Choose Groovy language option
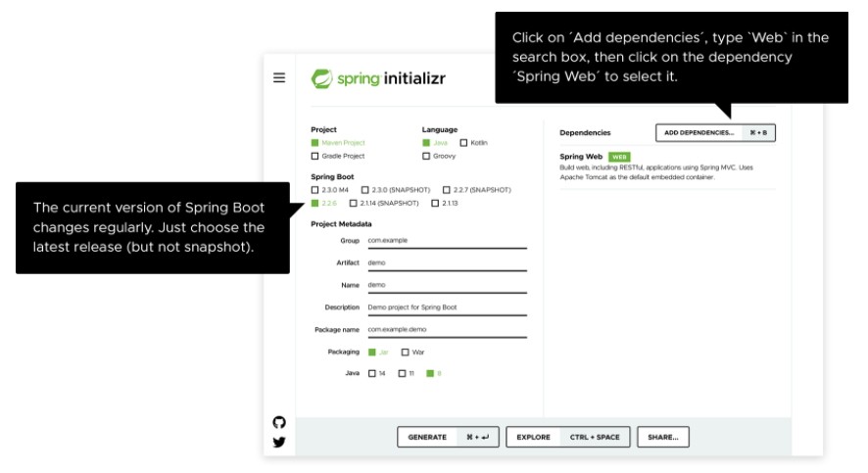The width and height of the screenshot is (868, 473). point(439,156)
